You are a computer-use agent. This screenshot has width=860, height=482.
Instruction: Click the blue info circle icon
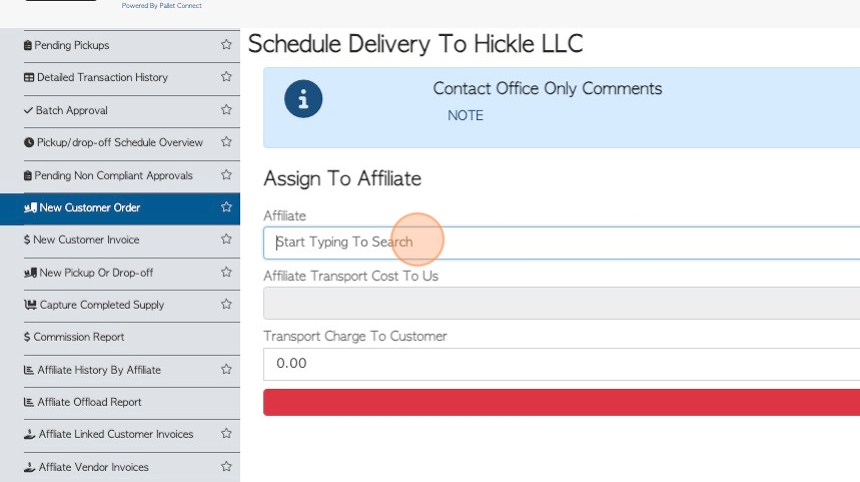tap(303, 99)
